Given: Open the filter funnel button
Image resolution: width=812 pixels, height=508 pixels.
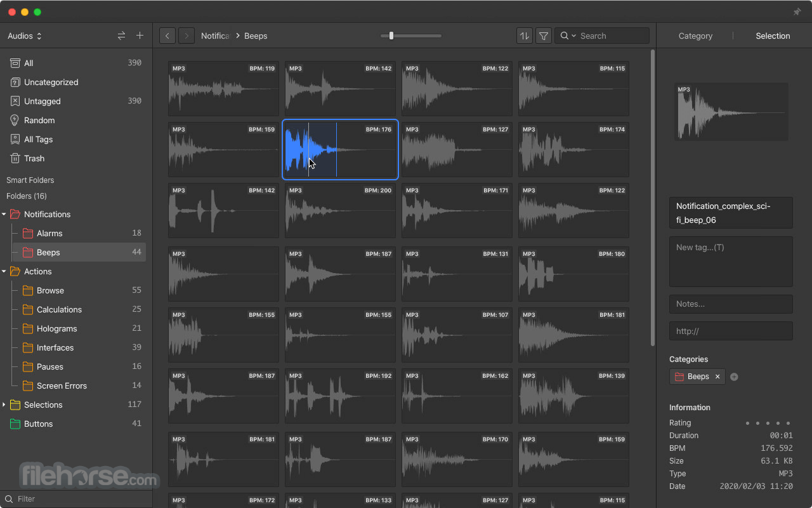Looking at the screenshot, I should click(x=544, y=36).
